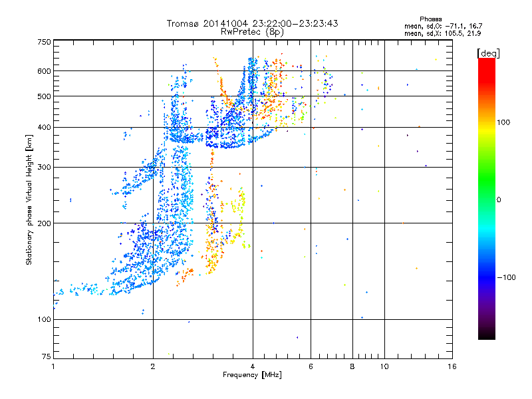Screen dimensions: 532x399
Task: Click the x-axis tick label '10'
Action: tap(384, 366)
